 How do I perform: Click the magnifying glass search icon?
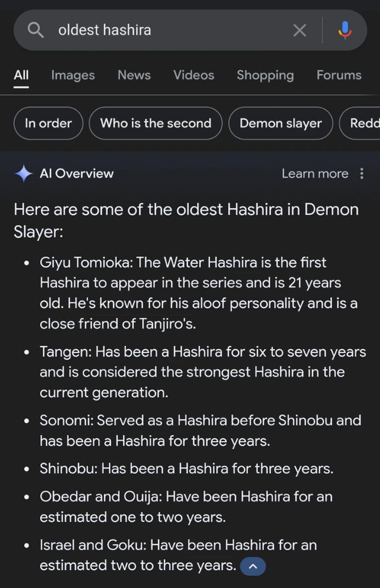[35, 30]
